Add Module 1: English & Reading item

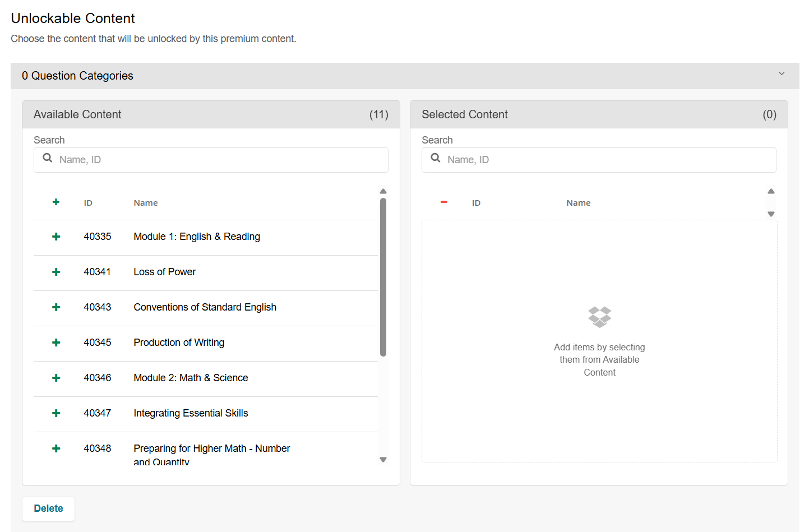[x=56, y=237]
